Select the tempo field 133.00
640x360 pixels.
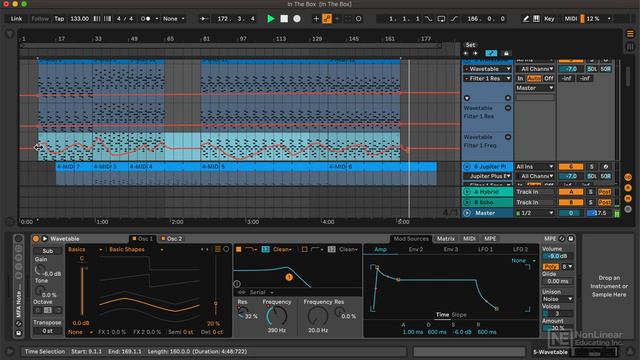coord(80,19)
